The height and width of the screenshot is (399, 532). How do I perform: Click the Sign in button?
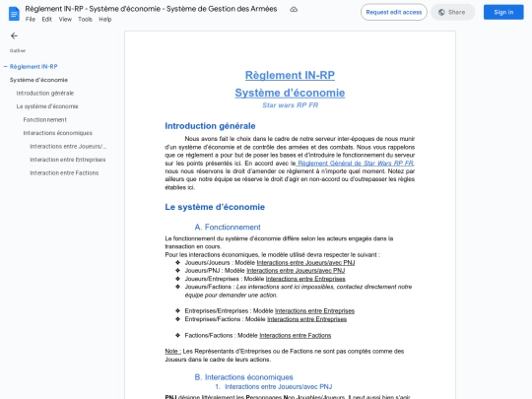(503, 12)
